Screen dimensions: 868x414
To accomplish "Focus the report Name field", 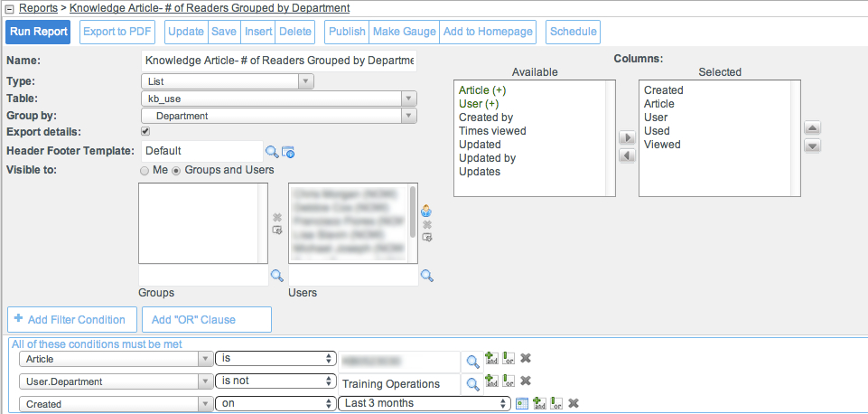I will pos(279,61).
